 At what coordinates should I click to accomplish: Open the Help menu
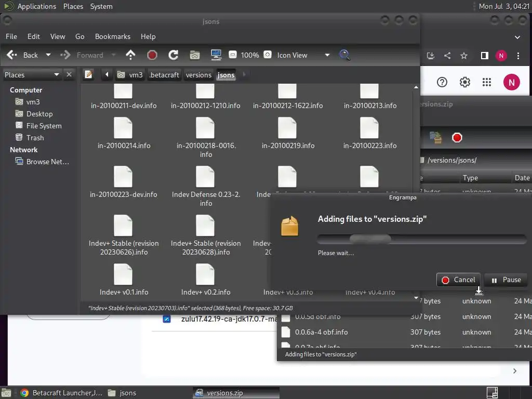click(148, 36)
